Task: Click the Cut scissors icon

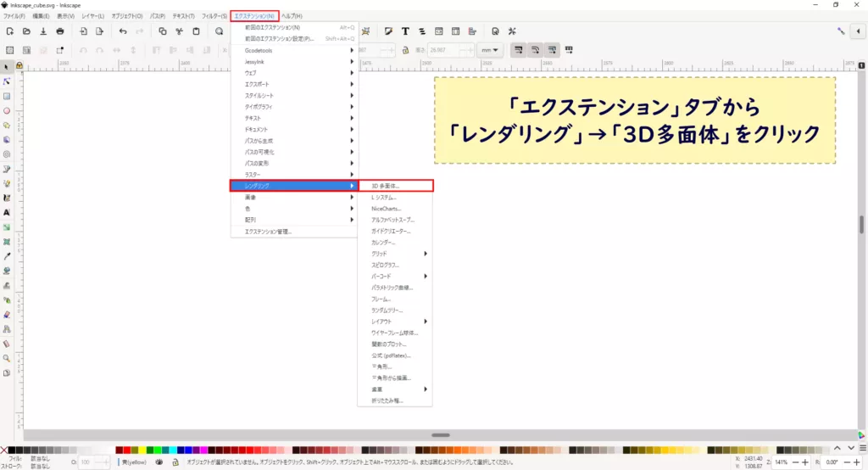Action: point(180,31)
